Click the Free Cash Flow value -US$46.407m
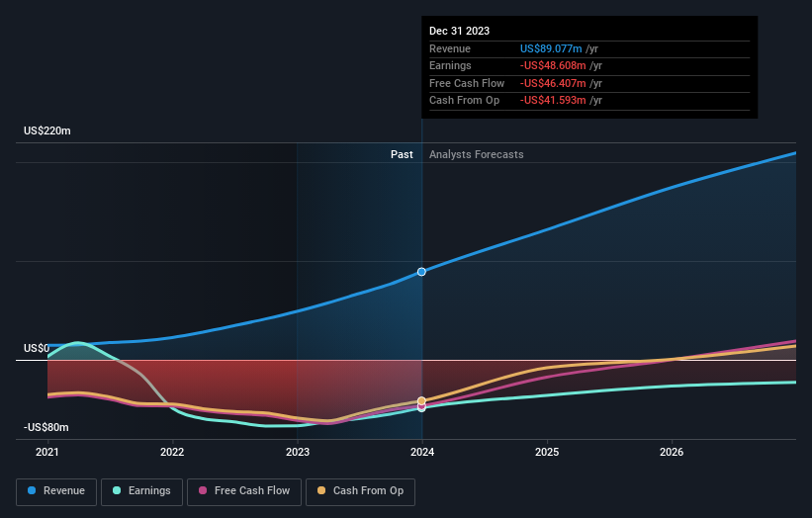812x518 pixels. (x=553, y=83)
